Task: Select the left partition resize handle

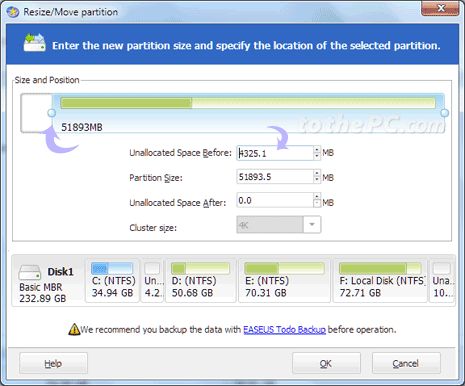Action: (x=52, y=113)
